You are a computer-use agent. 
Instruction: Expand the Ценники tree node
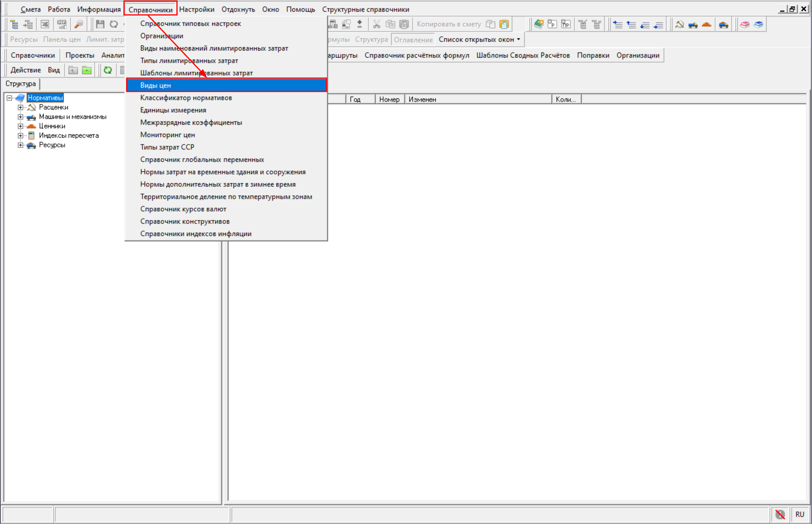coord(20,126)
